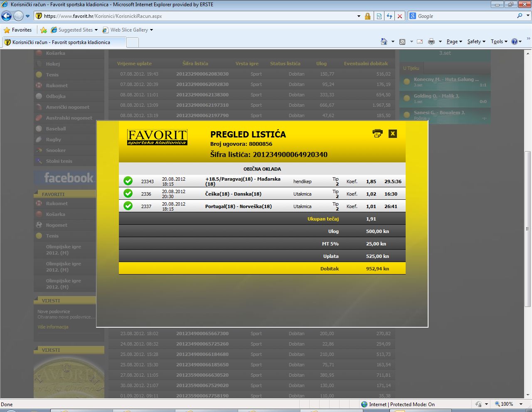Click the Feeds RSS icon
The height and width of the screenshot is (412, 532).
[402, 42]
